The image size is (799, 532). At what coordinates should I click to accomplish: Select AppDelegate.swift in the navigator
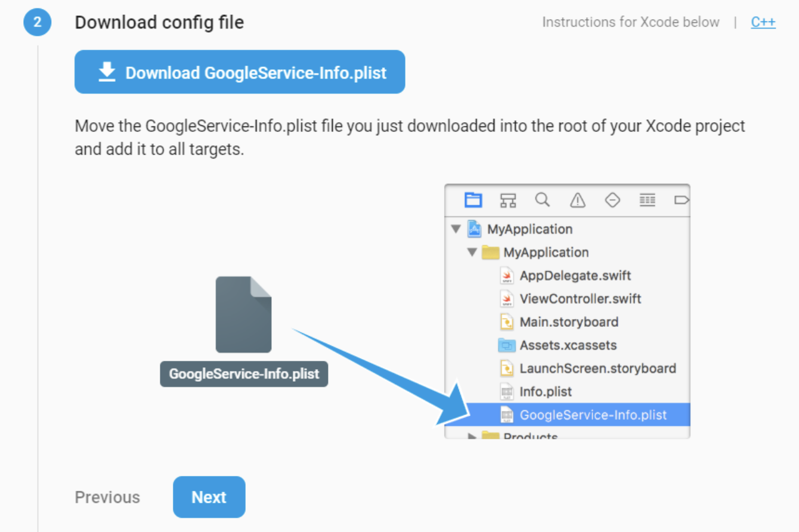point(568,276)
